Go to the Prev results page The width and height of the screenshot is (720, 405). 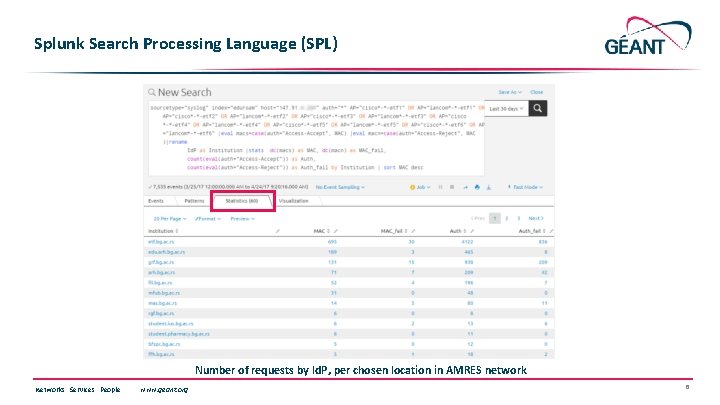pyautogui.click(x=478, y=219)
